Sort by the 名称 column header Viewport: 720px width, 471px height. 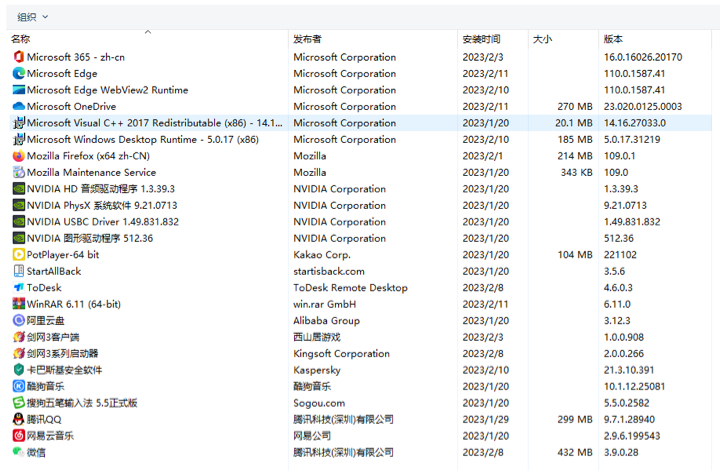[x=148, y=39]
